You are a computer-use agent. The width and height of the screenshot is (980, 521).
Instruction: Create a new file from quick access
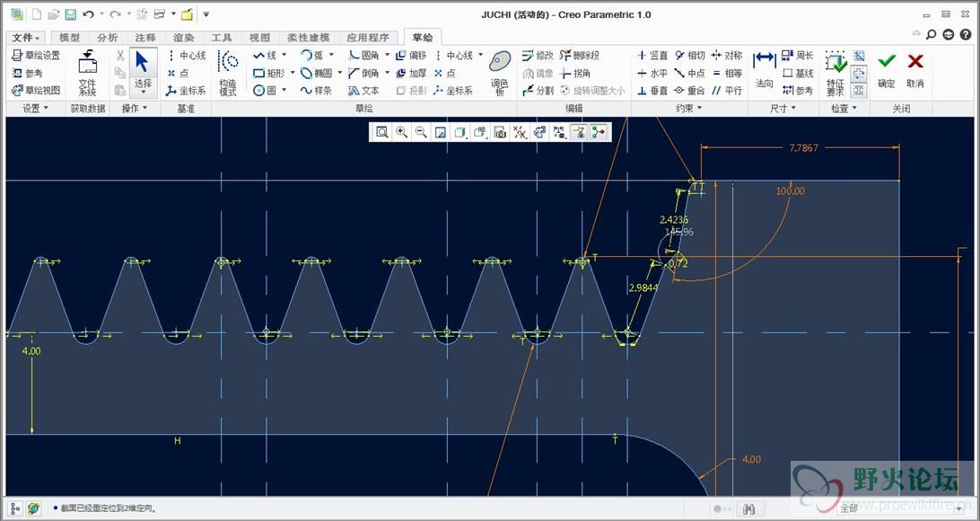[37, 14]
